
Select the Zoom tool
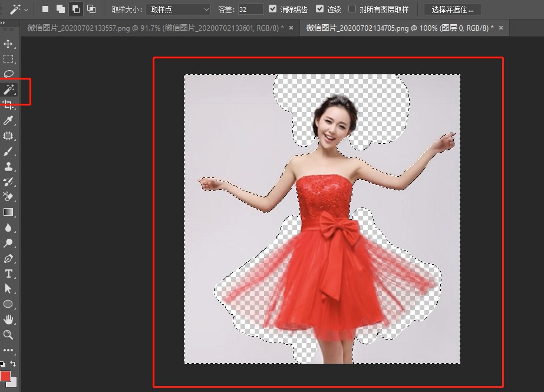click(x=8, y=335)
